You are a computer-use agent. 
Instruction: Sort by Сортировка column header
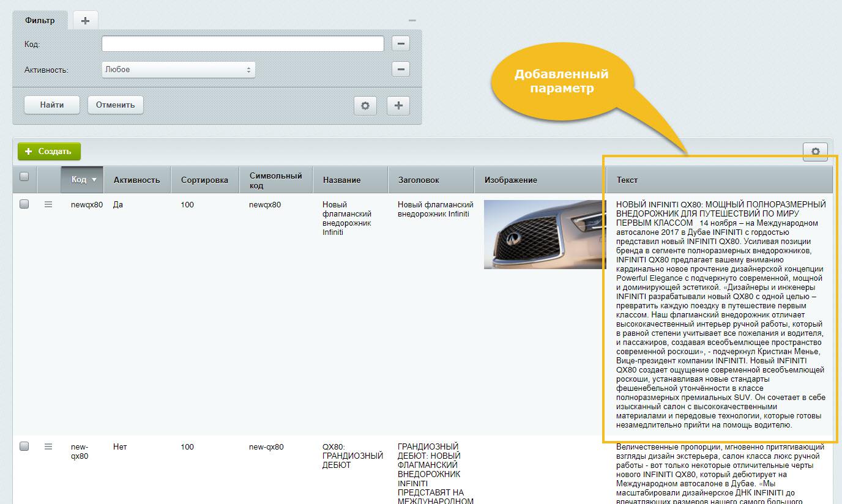pos(204,180)
